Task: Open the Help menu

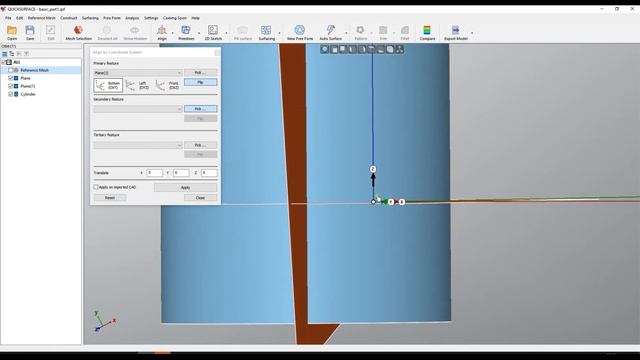Action: click(x=196, y=18)
